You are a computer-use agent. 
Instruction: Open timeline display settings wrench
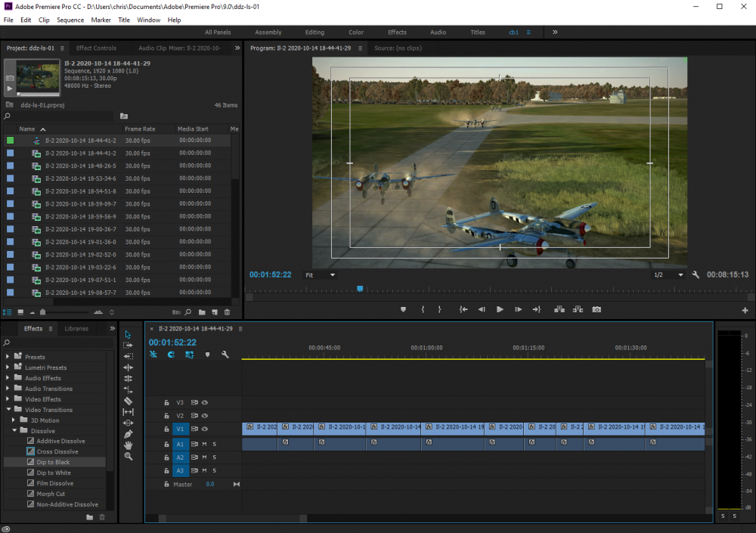225,355
